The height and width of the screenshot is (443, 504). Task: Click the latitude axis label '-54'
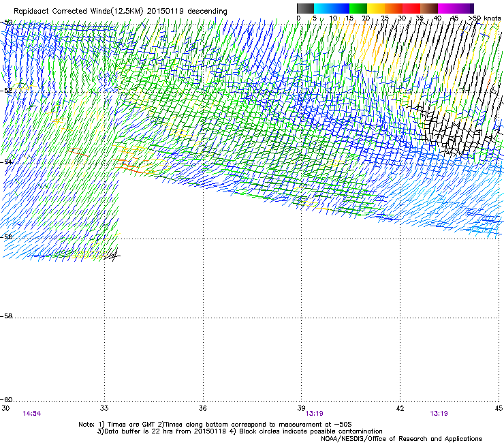tap(6, 162)
